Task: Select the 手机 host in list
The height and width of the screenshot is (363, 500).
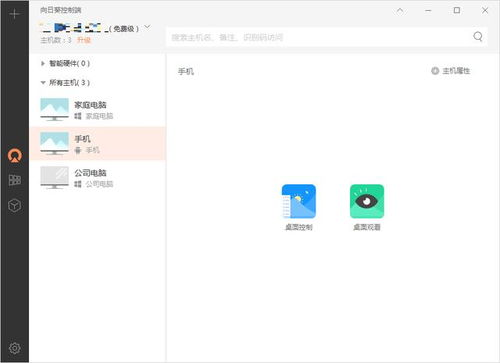Action: [98, 143]
